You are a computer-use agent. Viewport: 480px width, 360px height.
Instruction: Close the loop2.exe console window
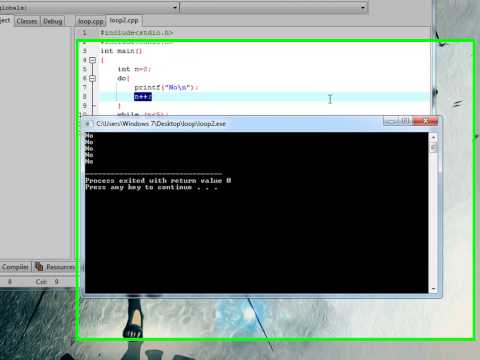click(425, 121)
